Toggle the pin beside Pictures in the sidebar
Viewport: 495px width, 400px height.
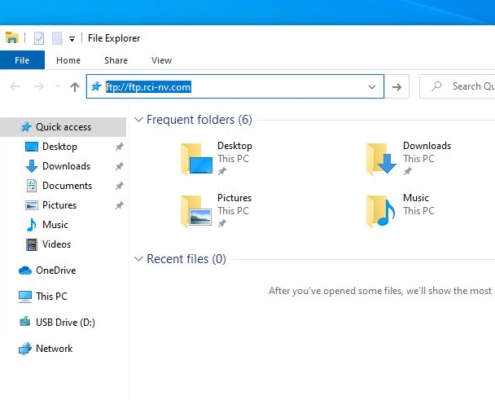(119, 205)
